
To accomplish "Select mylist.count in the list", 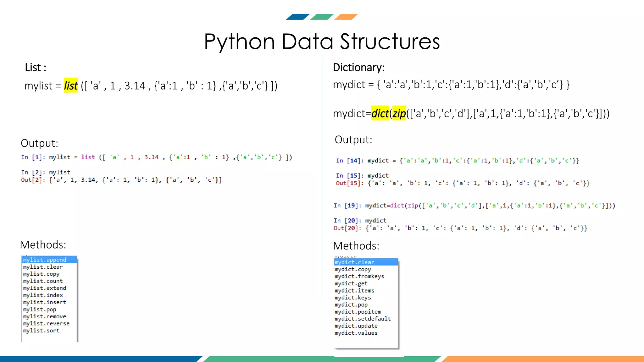I will coord(43,281).
